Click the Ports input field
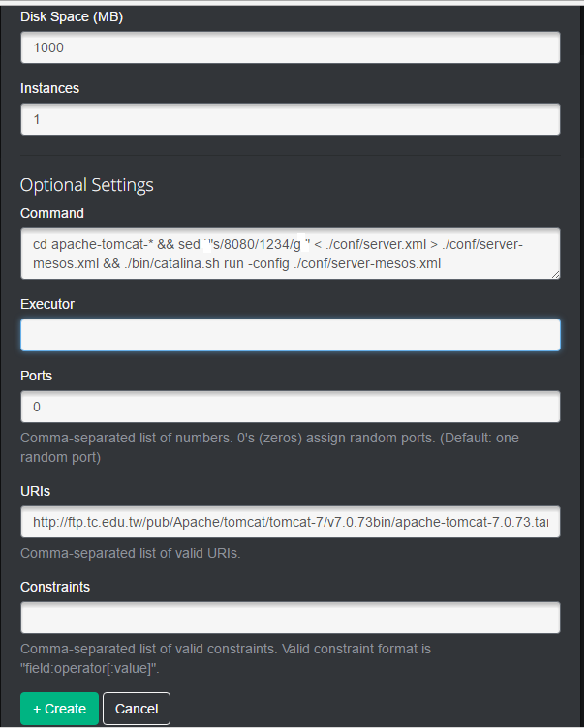Image resolution: width=588 pixels, height=728 pixels. (x=290, y=407)
